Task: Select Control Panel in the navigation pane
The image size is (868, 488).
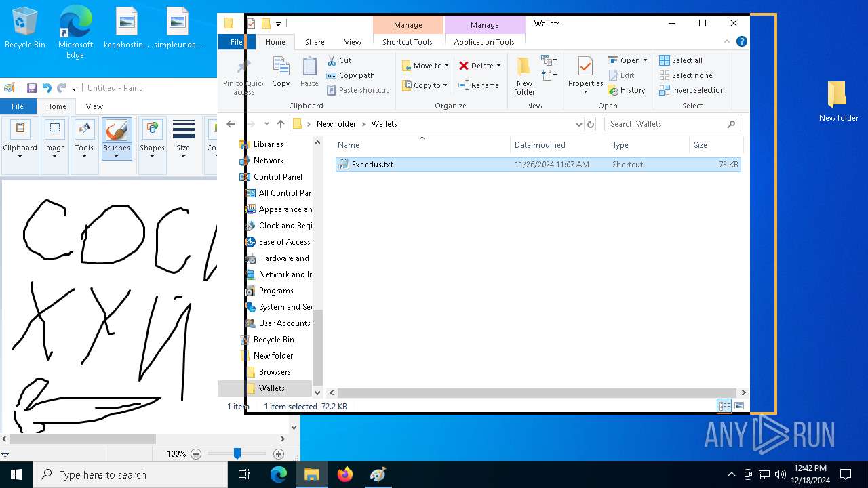Action: pos(277,177)
